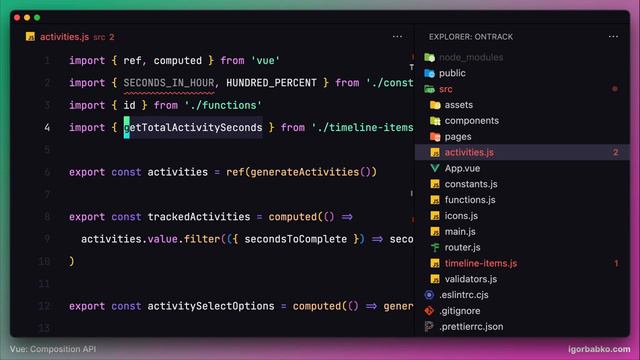Click activitySelectOptions on line 12
640x360 pixels.
coord(211,306)
